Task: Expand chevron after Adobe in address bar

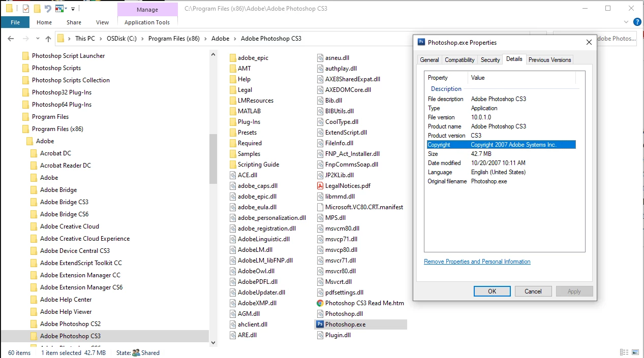Action: tap(235, 39)
